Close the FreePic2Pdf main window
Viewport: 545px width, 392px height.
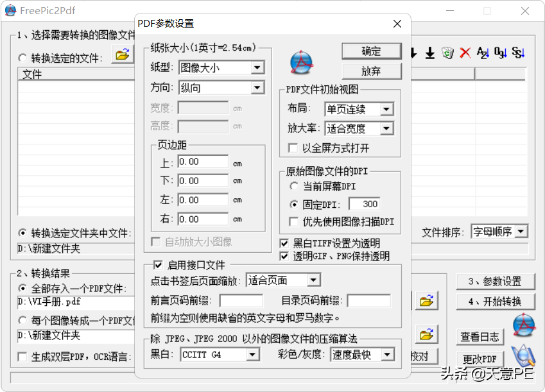(x=525, y=11)
